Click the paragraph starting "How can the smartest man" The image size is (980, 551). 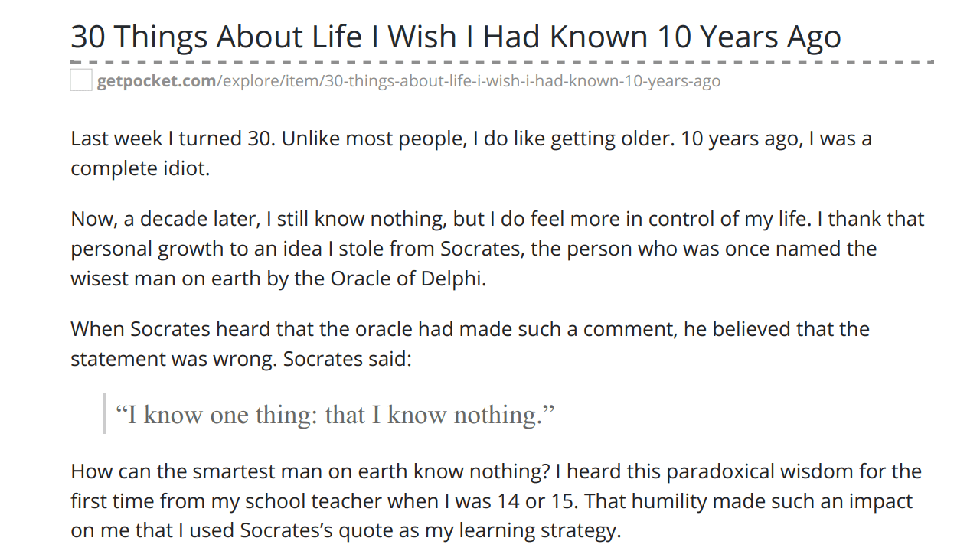(x=496, y=500)
